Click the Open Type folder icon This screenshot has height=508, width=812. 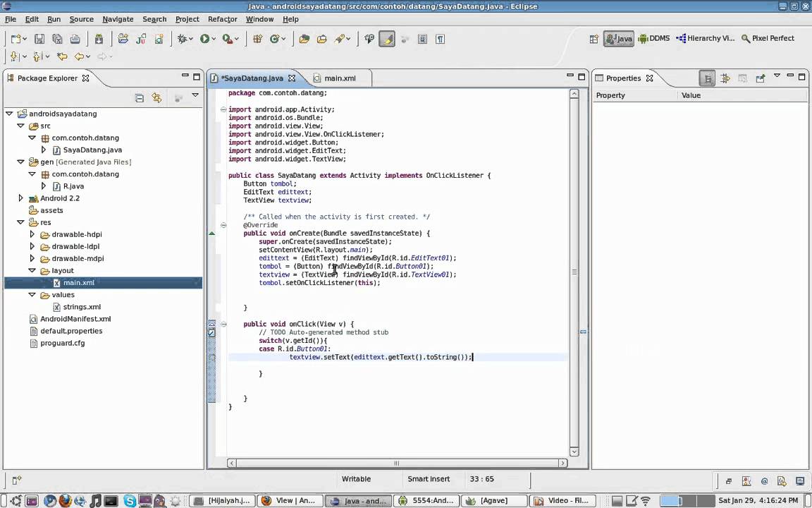[x=304, y=39]
